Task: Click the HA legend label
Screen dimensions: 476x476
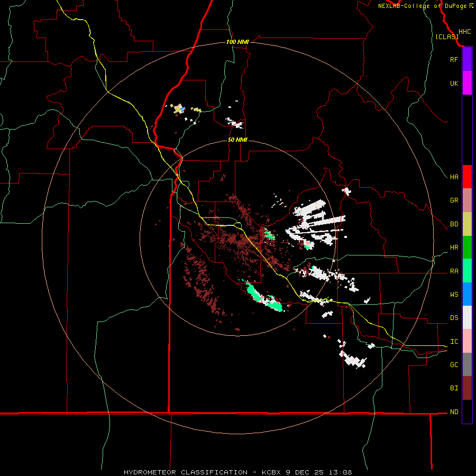Action: point(454,177)
